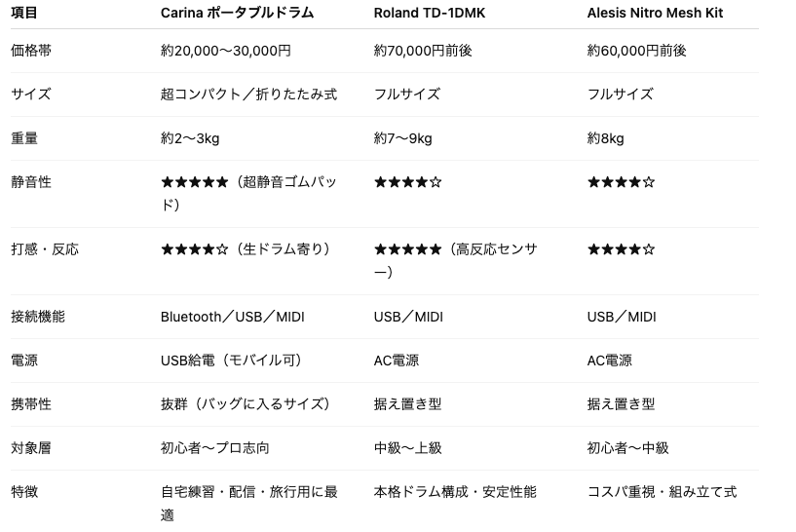
Task: Click the 抜群（バッグに入るサイズ） portability cell
Action: tap(246, 404)
